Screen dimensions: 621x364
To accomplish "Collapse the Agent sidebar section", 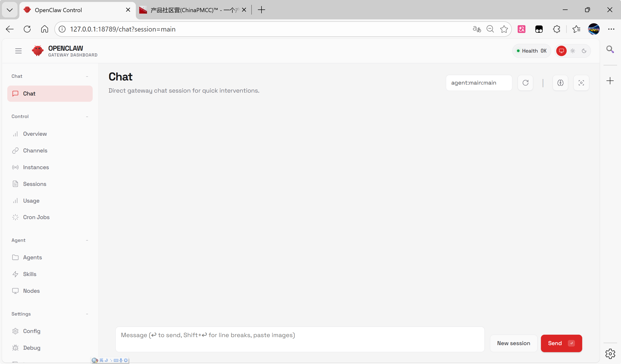I will [87, 240].
